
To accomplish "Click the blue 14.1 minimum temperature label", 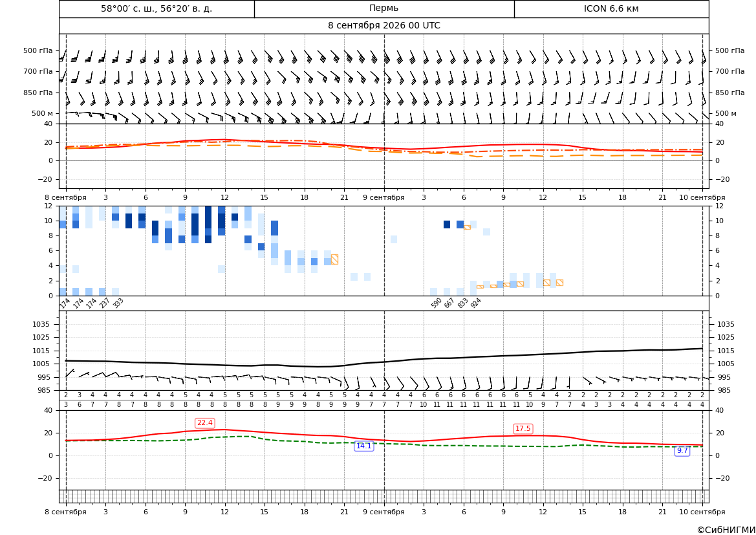I will tap(363, 446).
